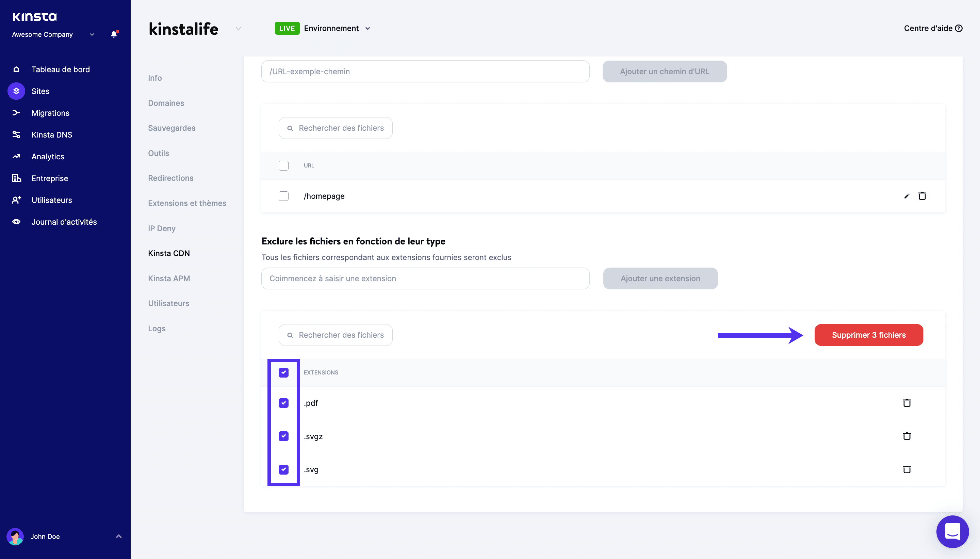Delete the .svgz extension row
This screenshot has height=559, width=980.
pos(907,436)
